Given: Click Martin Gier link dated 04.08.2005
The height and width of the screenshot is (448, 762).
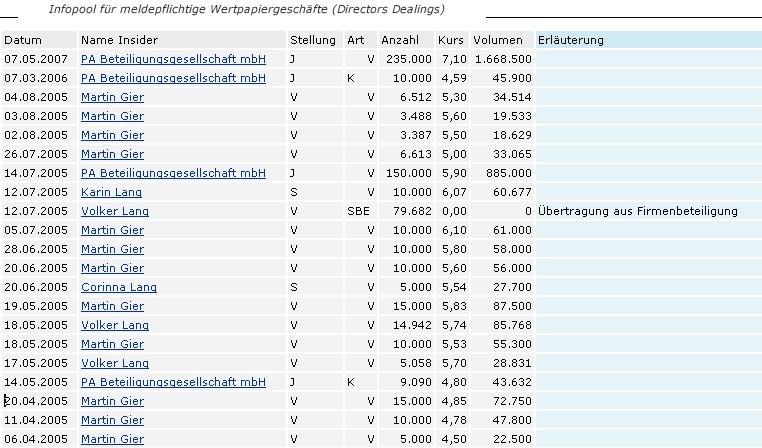Looking at the screenshot, I should coord(112,97).
